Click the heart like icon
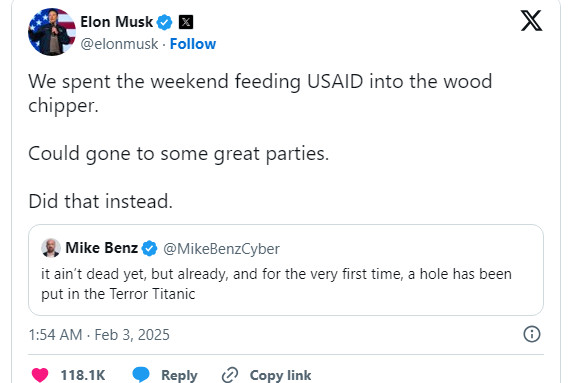Image resolution: width=574 pixels, height=383 pixels. point(40,375)
